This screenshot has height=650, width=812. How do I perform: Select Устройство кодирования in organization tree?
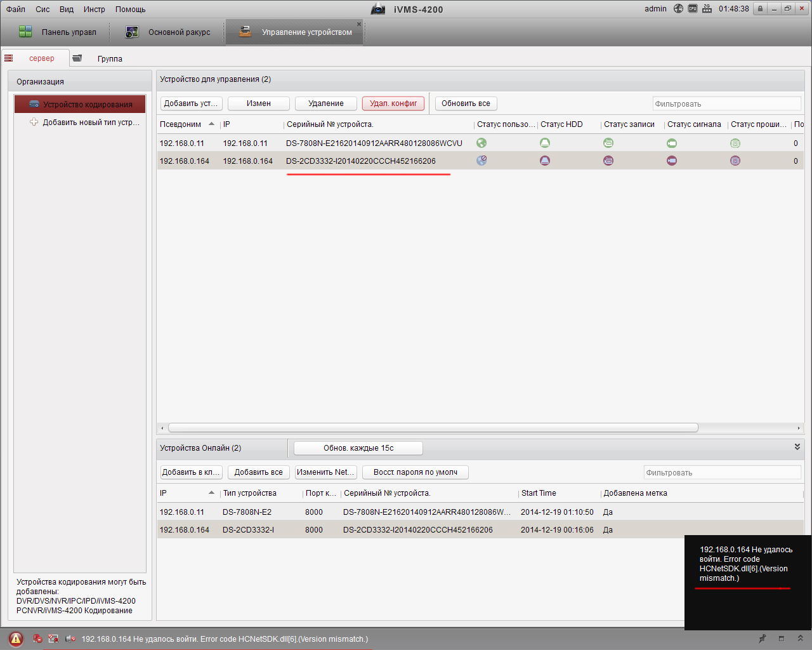coord(80,104)
